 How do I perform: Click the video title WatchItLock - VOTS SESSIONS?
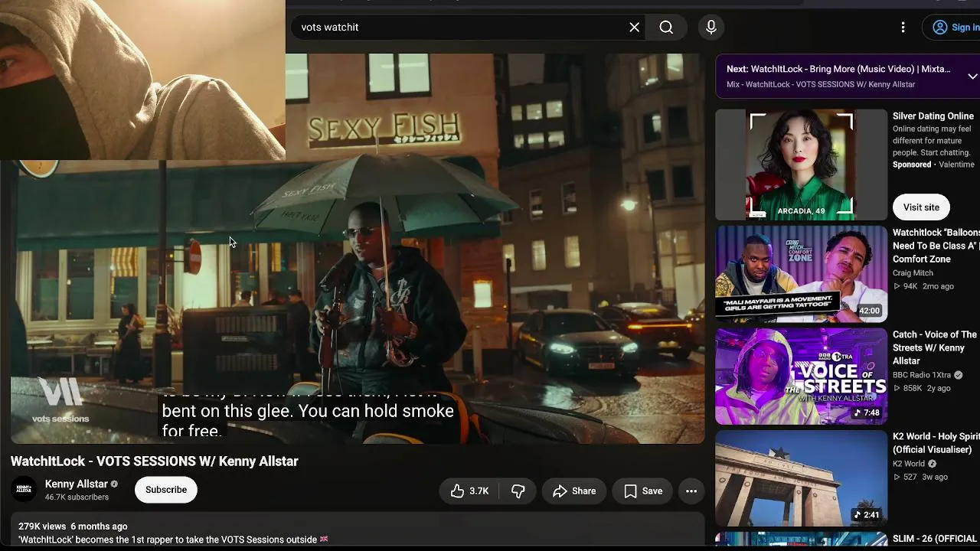click(155, 461)
